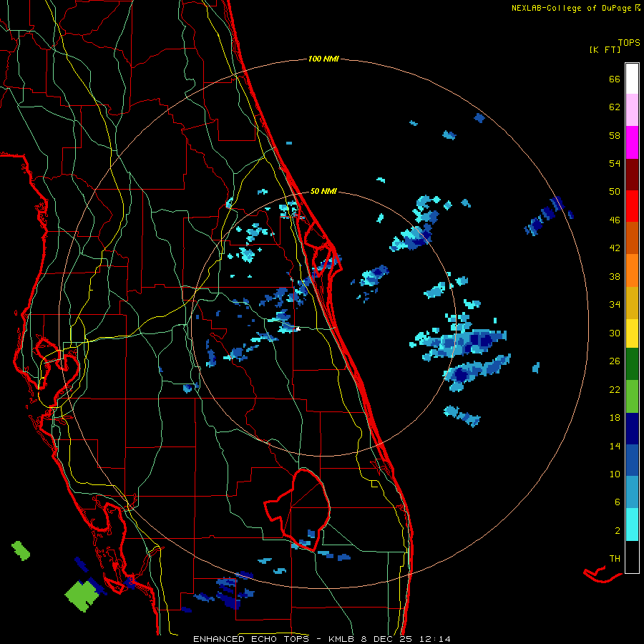Viewport: 644px width, 644px height.
Task: Click the navy 14-18 kft legend swatch
Action: [x=632, y=429]
